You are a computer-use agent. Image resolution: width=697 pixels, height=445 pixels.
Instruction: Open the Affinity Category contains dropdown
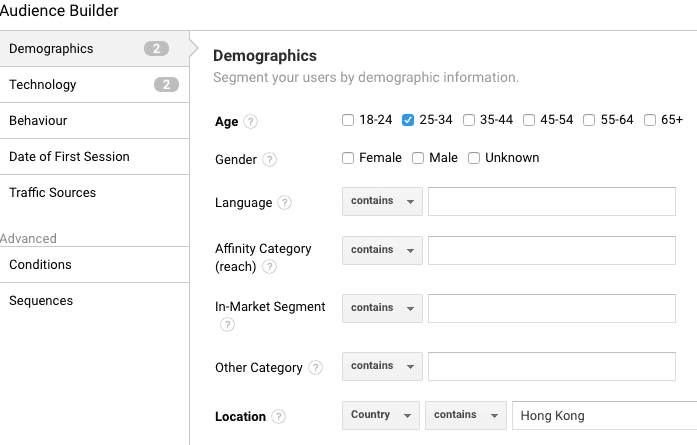pos(382,250)
